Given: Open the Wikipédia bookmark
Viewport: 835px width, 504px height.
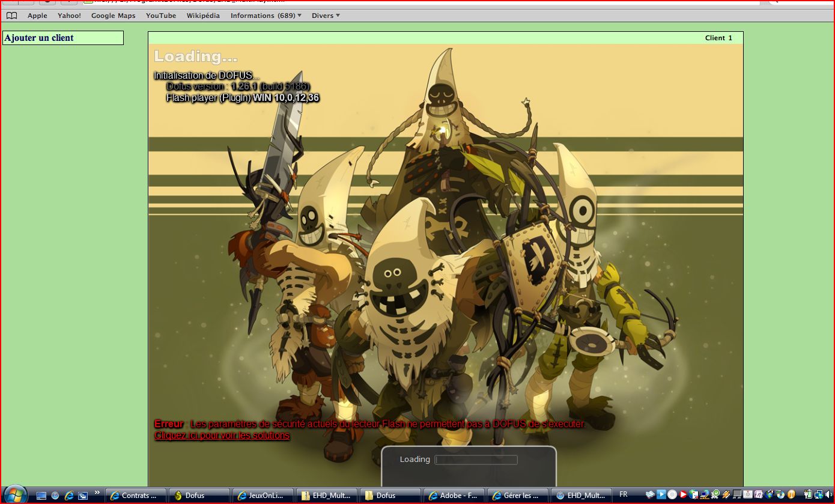Looking at the screenshot, I should (203, 16).
